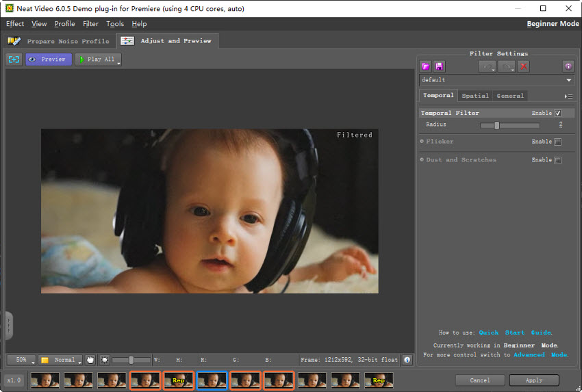Open the General settings tab
The height and width of the screenshot is (392, 582).
click(x=510, y=96)
